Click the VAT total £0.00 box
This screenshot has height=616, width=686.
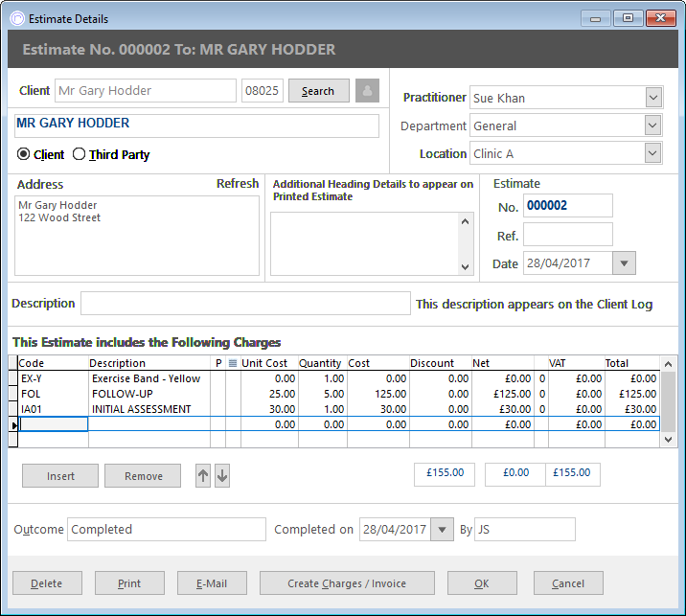(515, 473)
